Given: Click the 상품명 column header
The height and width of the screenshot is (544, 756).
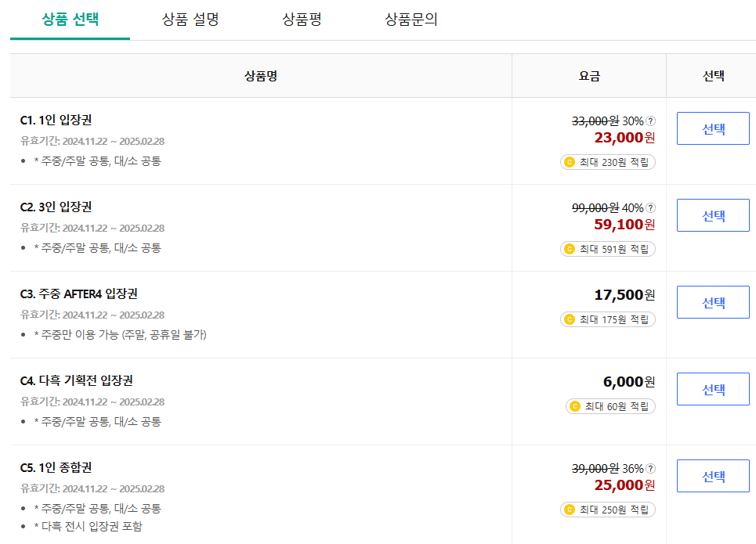Looking at the screenshot, I should (x=261, y=76).
